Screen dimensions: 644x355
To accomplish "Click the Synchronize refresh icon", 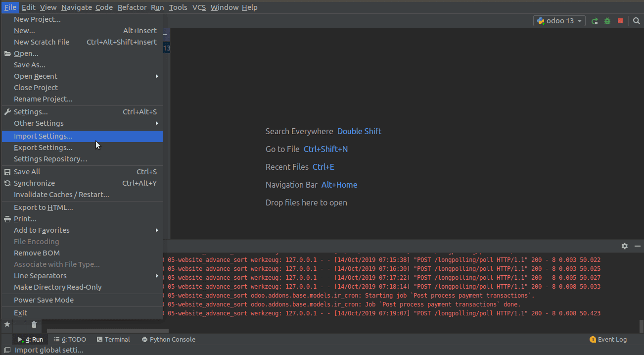I will pyautogui.click(x=7, y=183).
